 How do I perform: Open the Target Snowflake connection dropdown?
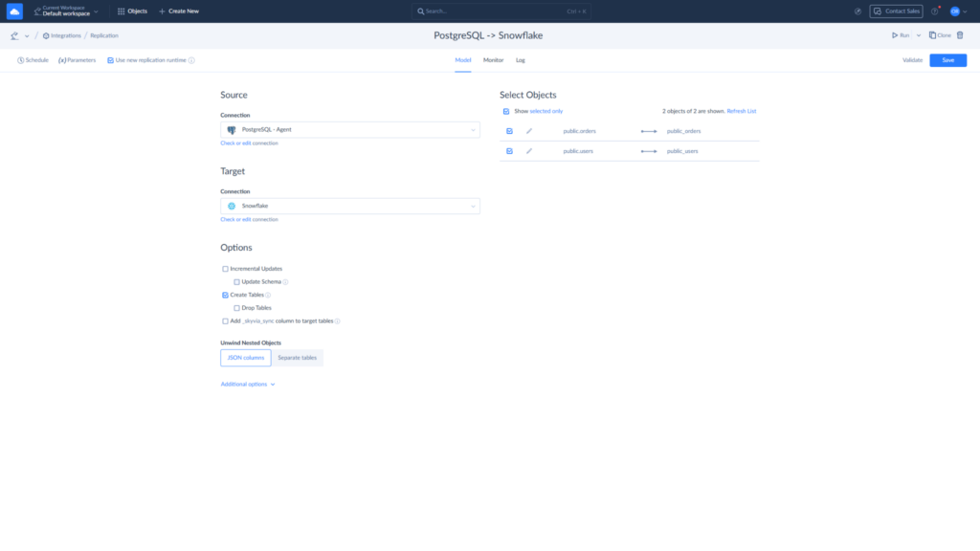point(350,207)
